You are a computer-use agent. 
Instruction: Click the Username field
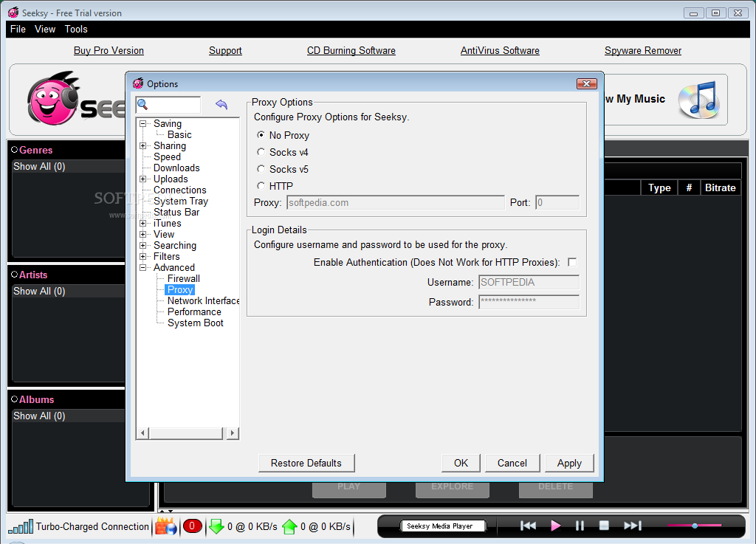pos(529,282)
